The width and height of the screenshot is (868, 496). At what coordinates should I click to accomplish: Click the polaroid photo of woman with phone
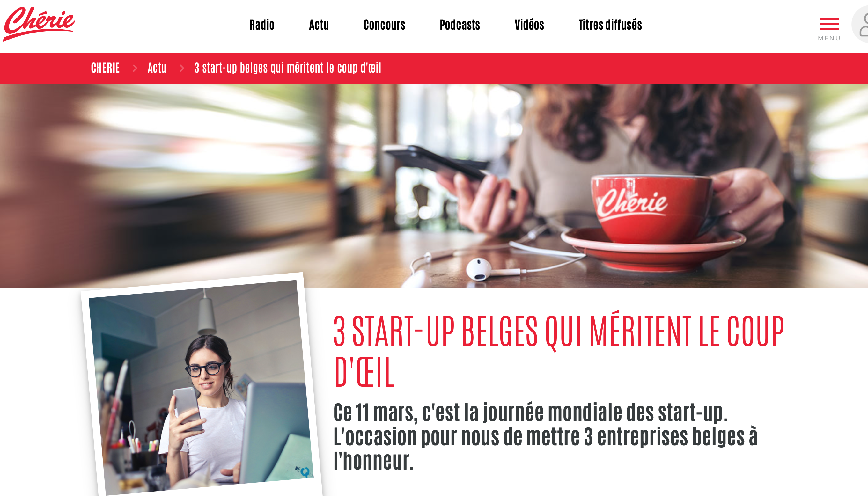click(202, 385)
